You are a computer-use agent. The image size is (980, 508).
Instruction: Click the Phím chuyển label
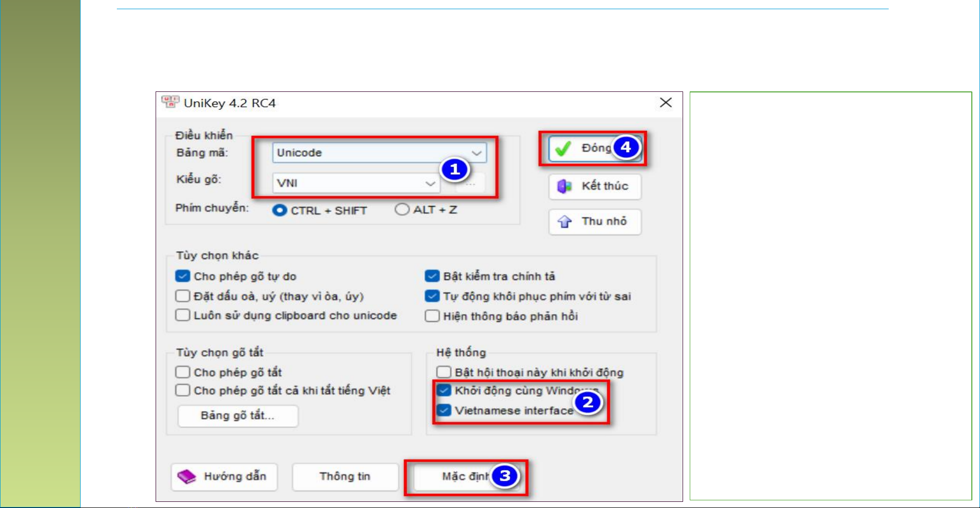tap(212, 208)
